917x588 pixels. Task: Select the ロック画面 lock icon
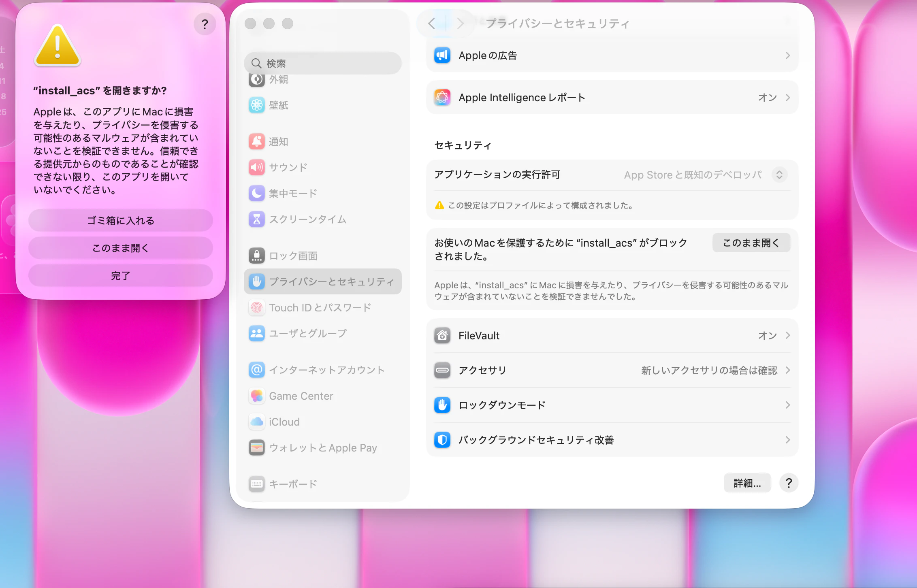point(256,256)
